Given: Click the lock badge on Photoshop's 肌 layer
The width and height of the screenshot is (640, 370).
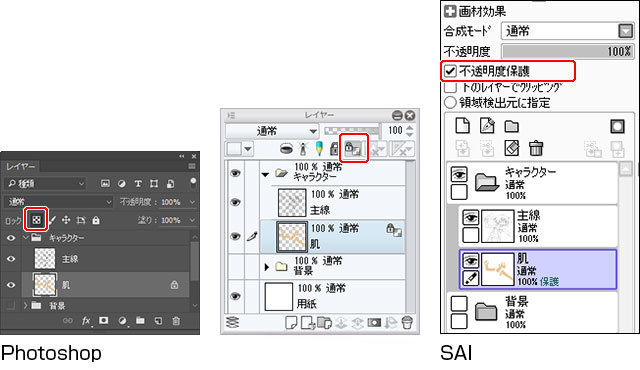Looking at the screenshot, I should 174,285.
